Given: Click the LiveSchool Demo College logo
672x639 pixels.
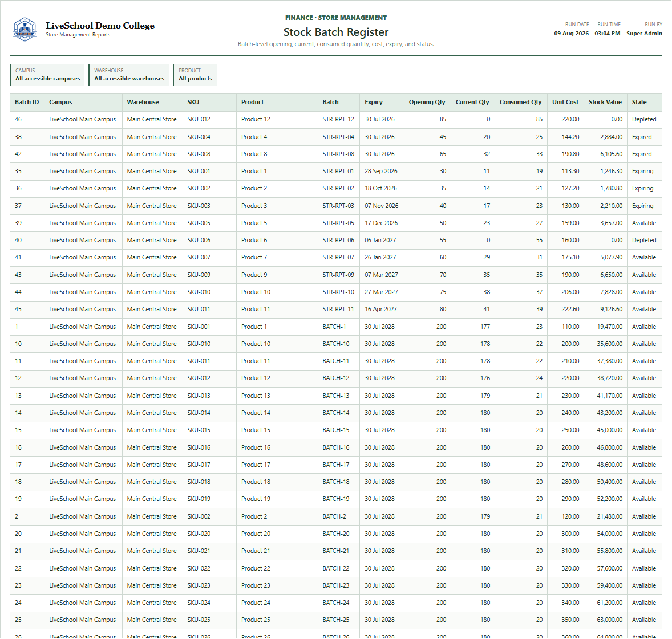Looking at the screenshot, I should [x=25, y=29].
